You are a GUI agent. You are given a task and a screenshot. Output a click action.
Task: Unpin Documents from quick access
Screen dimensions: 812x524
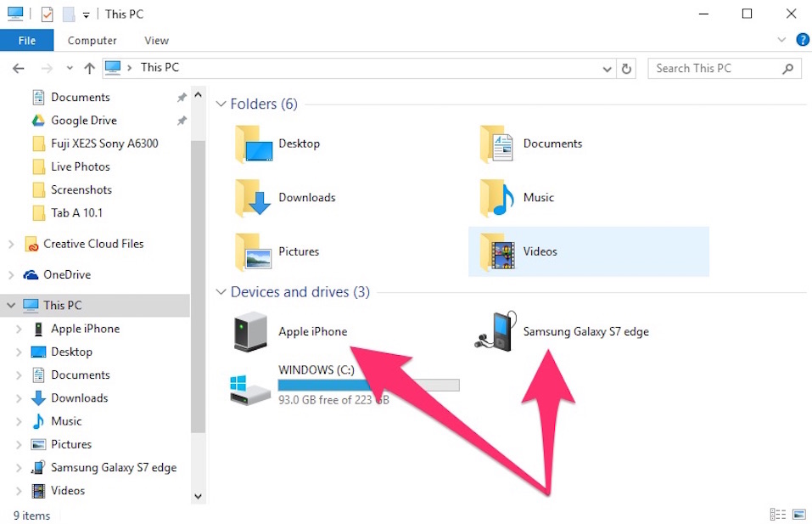(x=182, y=98)
